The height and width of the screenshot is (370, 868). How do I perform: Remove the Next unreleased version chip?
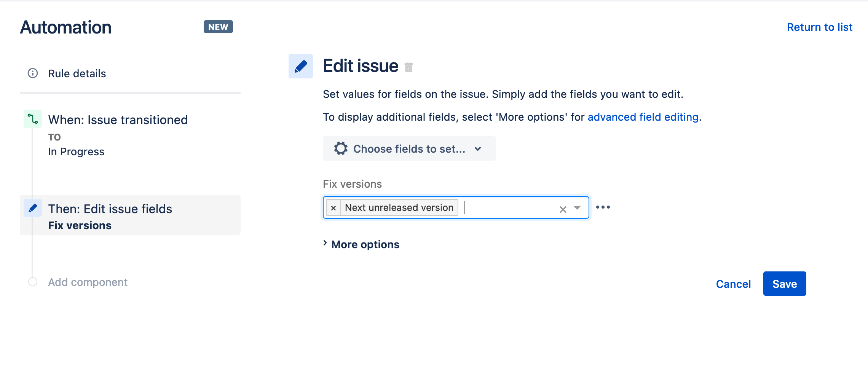pos(333,207)
